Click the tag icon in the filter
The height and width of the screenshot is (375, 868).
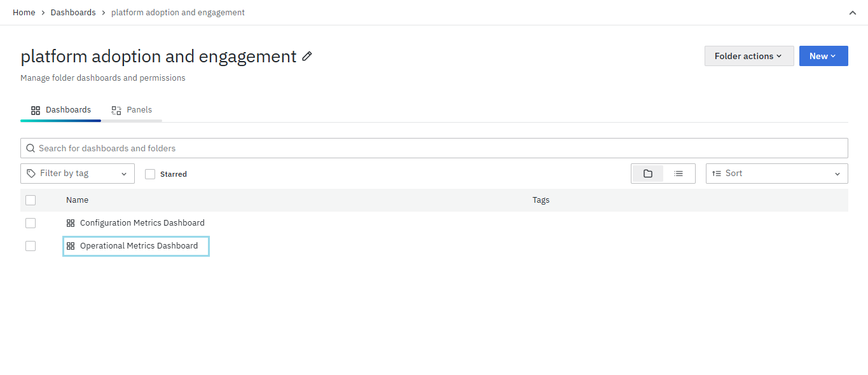coord(31,174)
